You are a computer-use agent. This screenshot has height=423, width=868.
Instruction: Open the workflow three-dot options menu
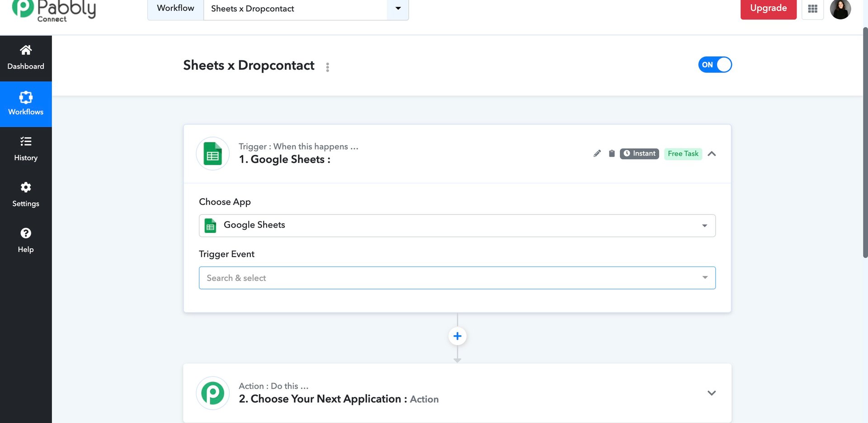tap(327, 67)
